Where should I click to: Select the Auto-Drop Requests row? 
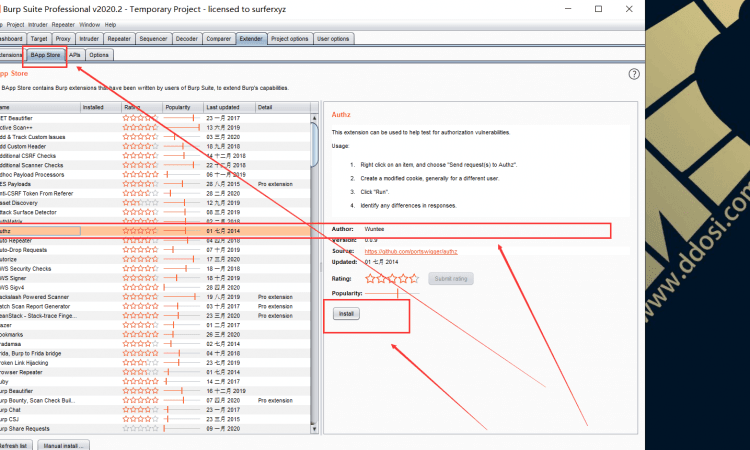155,250
